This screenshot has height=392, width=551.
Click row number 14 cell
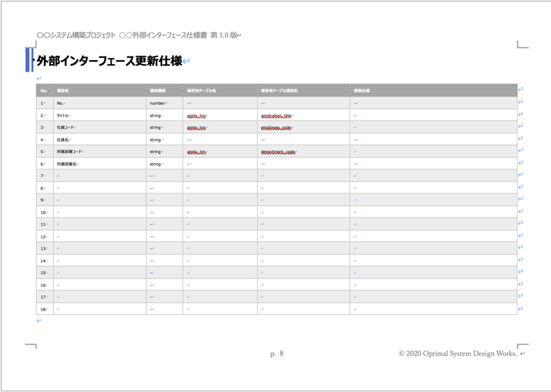point(45,261)
